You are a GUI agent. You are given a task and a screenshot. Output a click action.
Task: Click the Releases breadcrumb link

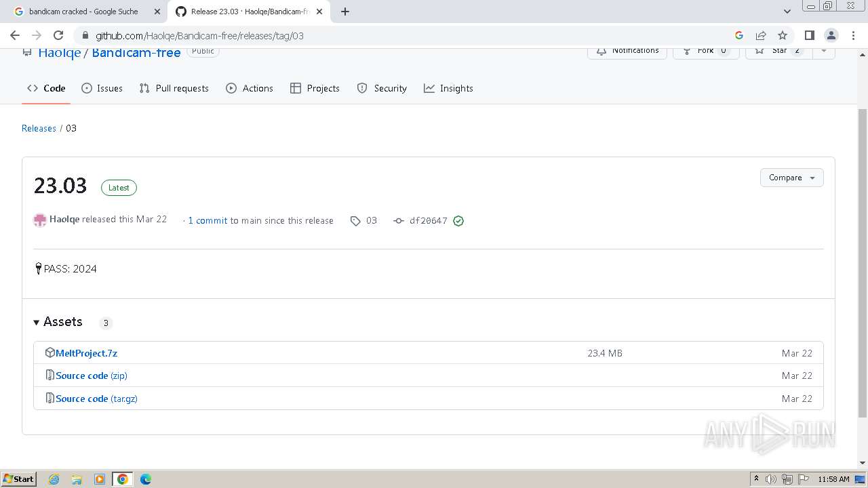click(39, 128)
